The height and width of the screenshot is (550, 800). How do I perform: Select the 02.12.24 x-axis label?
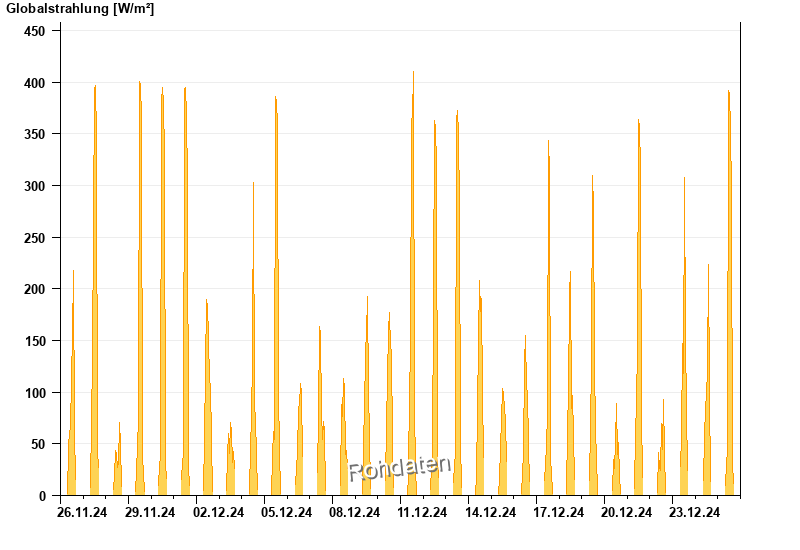218,512
